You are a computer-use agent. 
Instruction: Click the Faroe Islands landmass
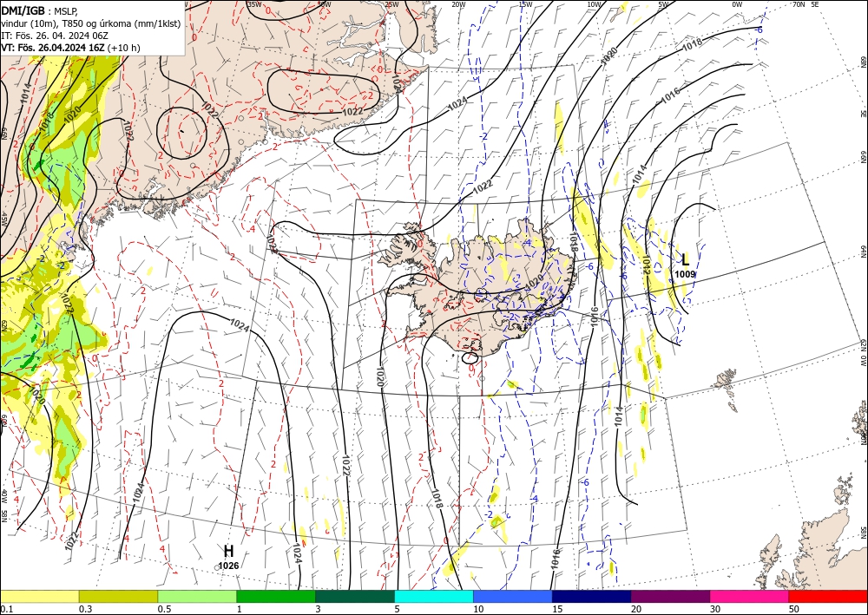(x=726, y=381)
